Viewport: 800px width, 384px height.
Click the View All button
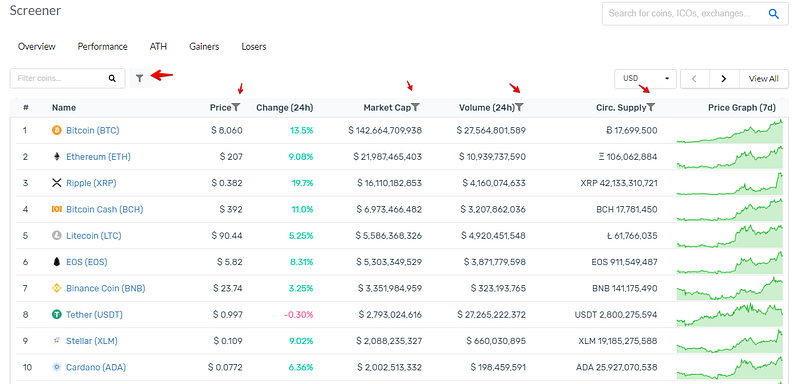[764, 79]
